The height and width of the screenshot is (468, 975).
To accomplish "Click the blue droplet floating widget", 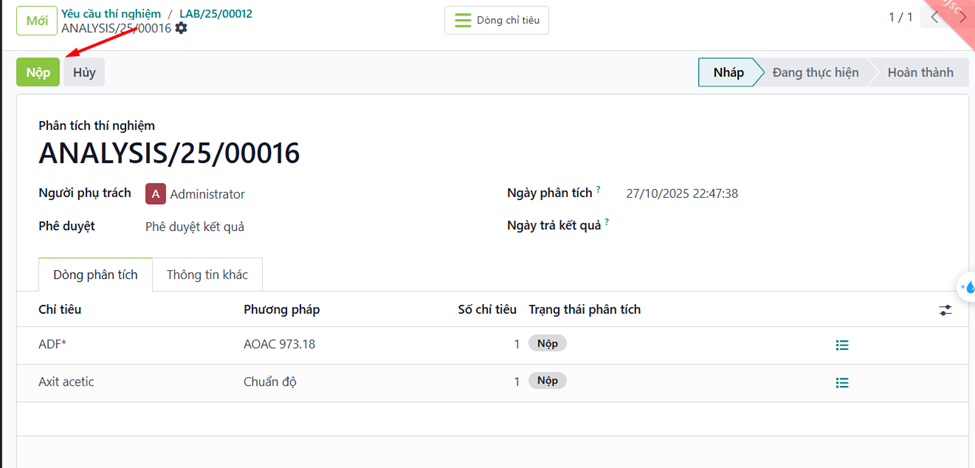I will (967, 286).
